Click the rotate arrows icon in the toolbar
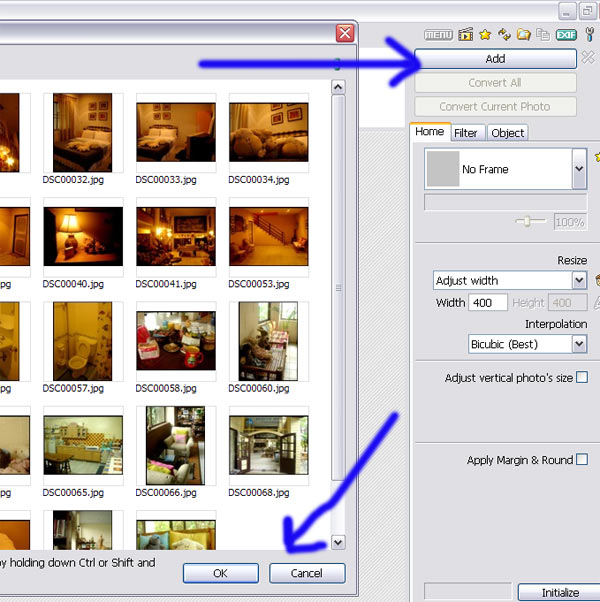 (x=504, y=35)
